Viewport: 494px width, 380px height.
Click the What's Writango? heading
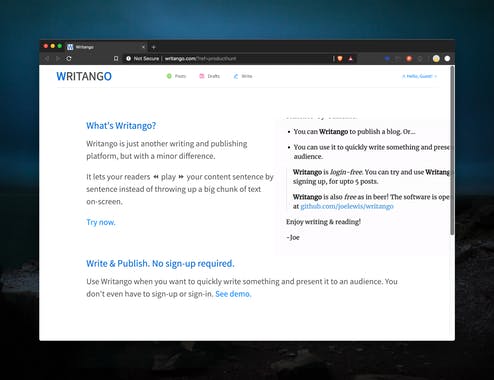[x=121, y=126]
